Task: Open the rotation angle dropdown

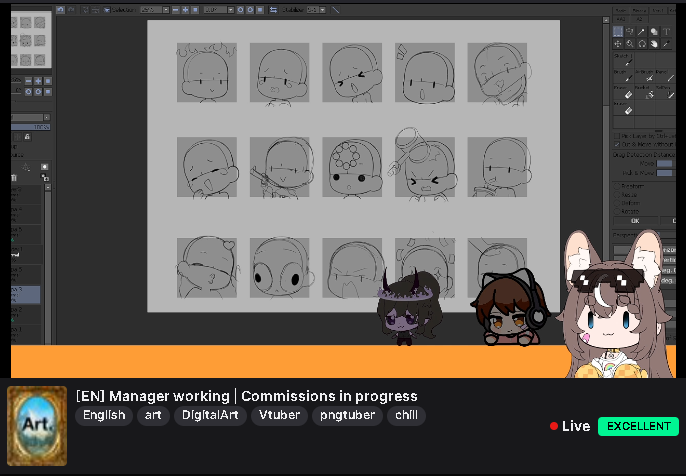Action: [231, 10]
